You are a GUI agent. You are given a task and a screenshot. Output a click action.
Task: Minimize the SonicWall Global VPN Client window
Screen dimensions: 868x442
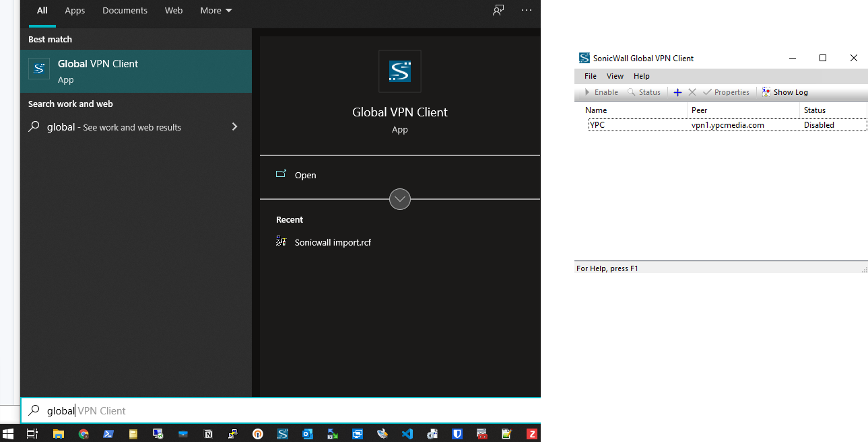791,58
